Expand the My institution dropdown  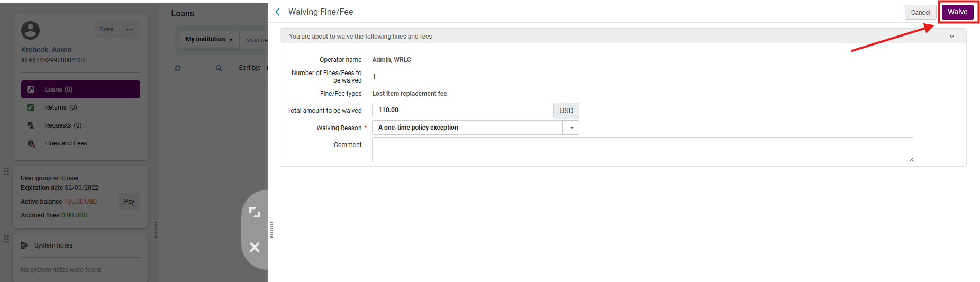click(x=209, y=39)
